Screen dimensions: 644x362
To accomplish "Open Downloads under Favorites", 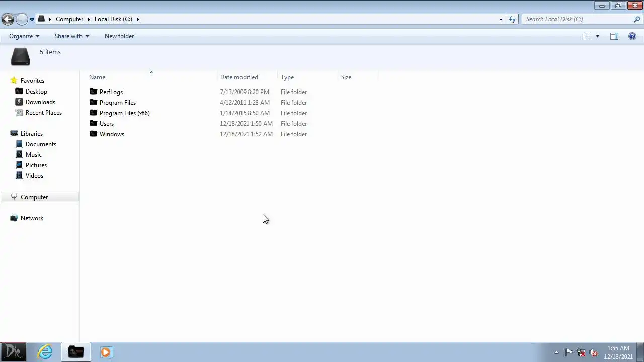I will pos(40,102).
